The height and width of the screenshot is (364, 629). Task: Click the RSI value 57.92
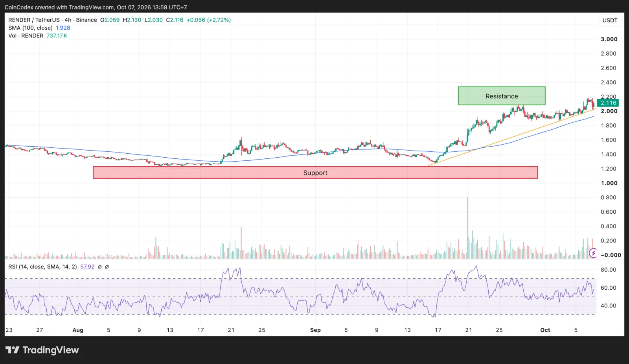pos(87,267)
